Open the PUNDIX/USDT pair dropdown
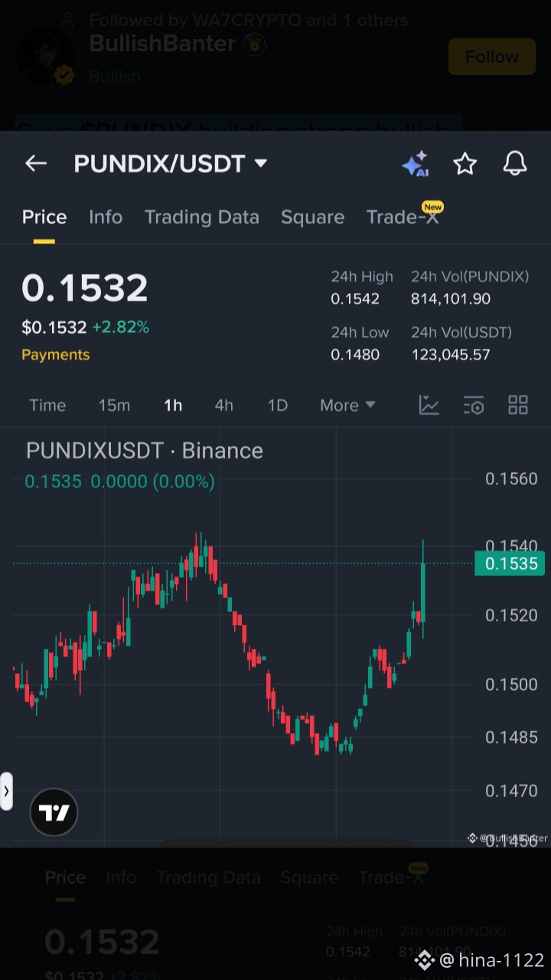This screenshot has width=551, height=980. pos(170,164)
